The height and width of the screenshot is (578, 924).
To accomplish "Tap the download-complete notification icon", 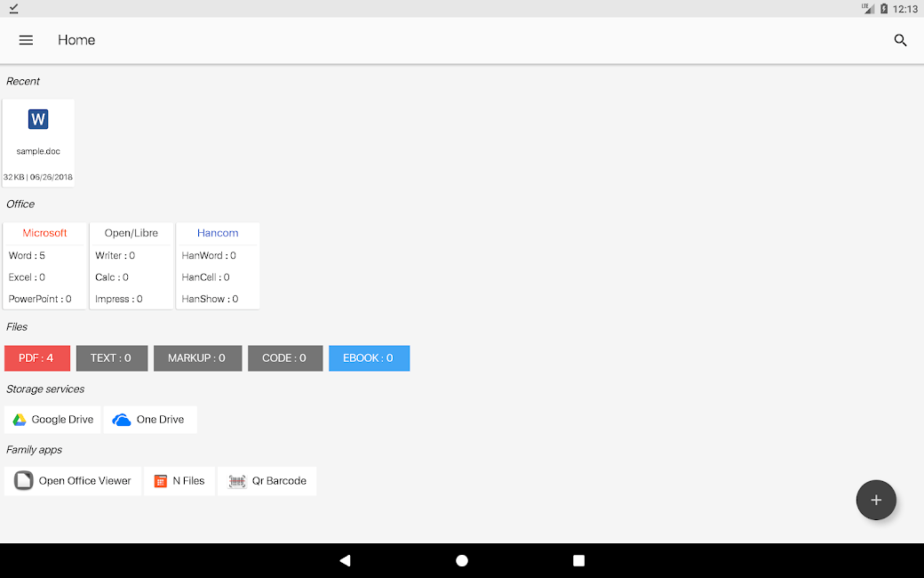I will point(13,8).
